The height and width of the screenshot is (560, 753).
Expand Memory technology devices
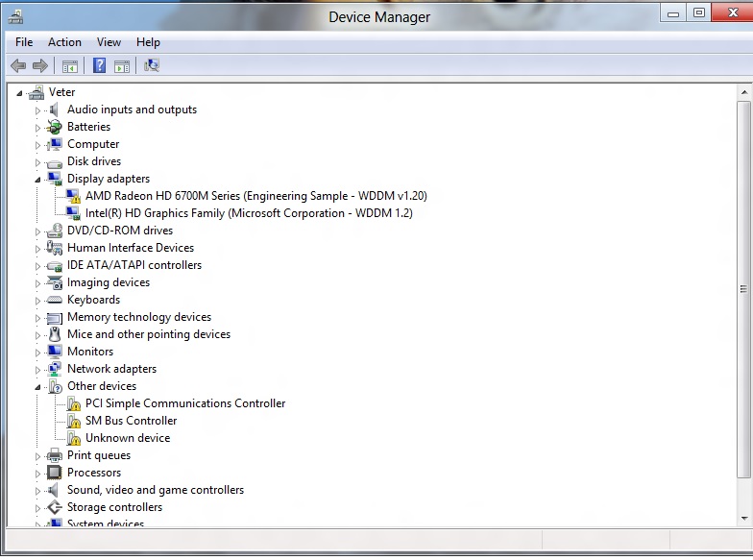[x=37, y=318]
